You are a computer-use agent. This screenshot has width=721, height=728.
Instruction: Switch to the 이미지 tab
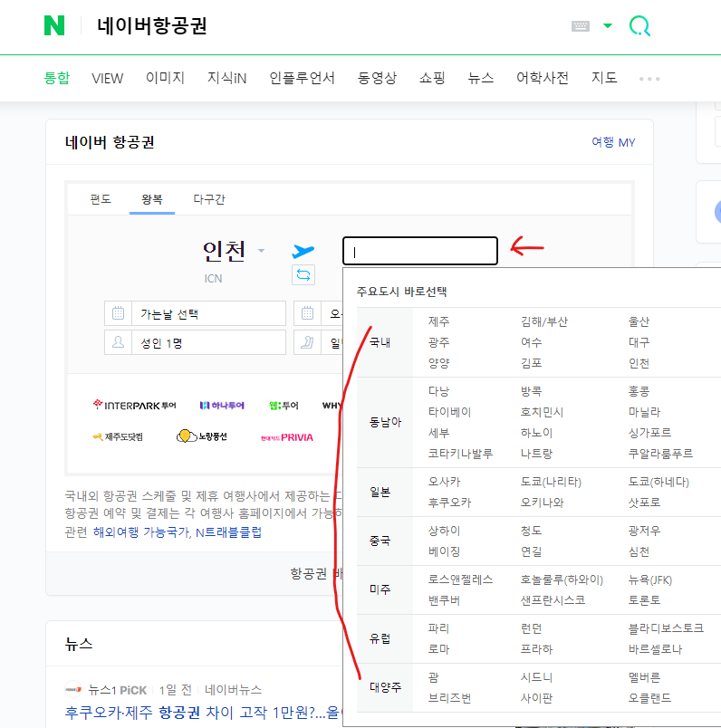tap(165, 78)
